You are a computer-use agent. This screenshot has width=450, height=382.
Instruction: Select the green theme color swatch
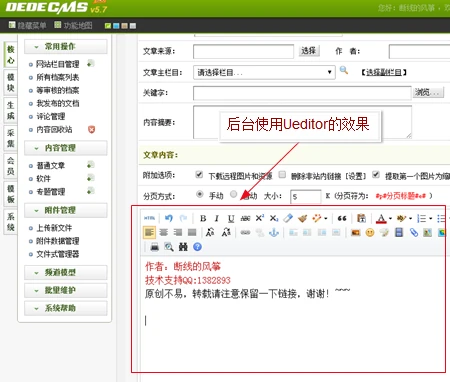click(108, 26)
